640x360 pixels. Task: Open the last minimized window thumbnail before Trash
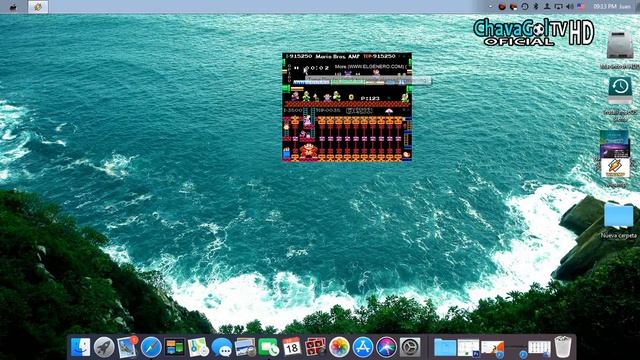click(x=539, y=348)
